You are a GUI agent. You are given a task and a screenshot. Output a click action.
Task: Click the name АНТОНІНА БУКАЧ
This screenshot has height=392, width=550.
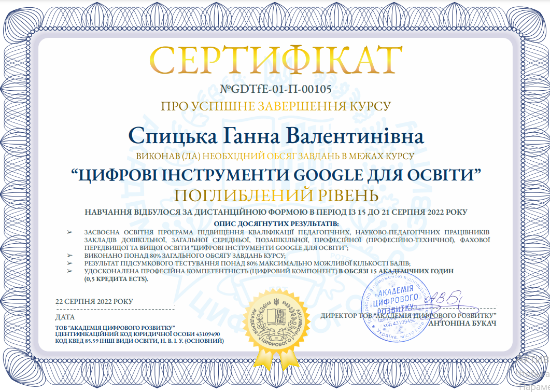[463, 323]
